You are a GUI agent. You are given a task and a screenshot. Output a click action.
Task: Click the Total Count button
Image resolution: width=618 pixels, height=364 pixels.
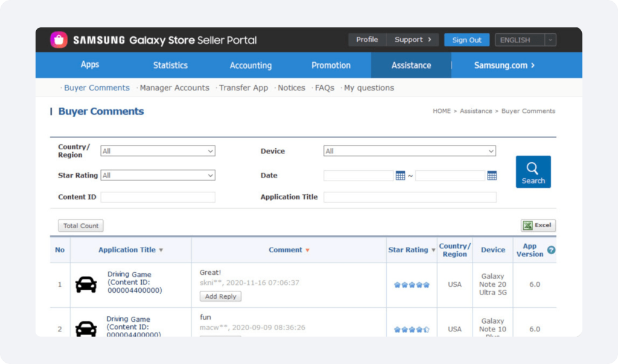81,226
